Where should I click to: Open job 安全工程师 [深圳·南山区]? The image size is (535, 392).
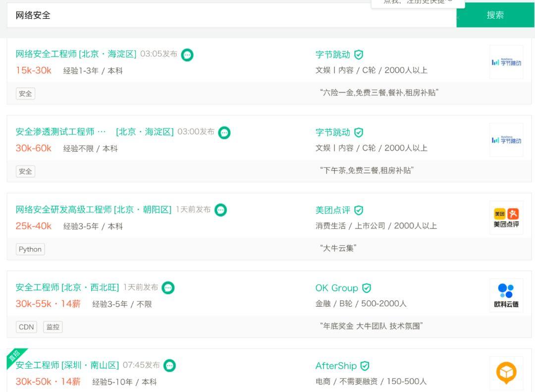coord(67,365)
